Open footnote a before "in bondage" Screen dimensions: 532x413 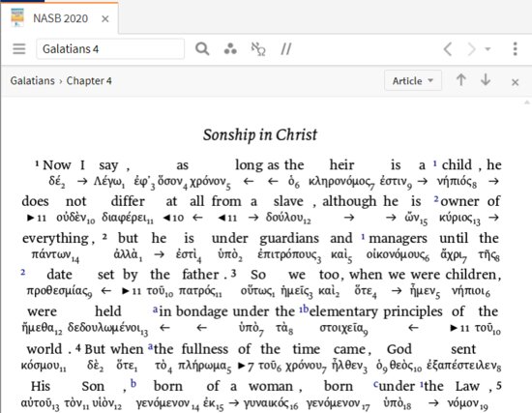click(x=156, y=310)
